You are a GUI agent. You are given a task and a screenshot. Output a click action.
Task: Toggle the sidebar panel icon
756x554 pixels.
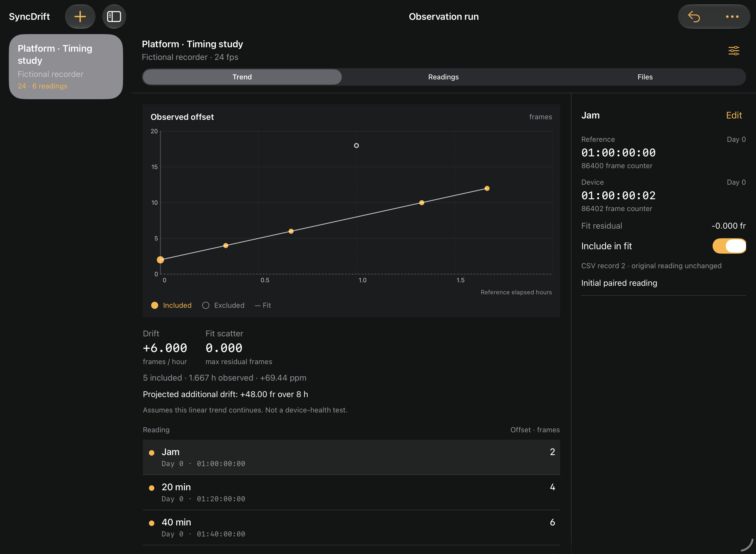coord(114,16)
